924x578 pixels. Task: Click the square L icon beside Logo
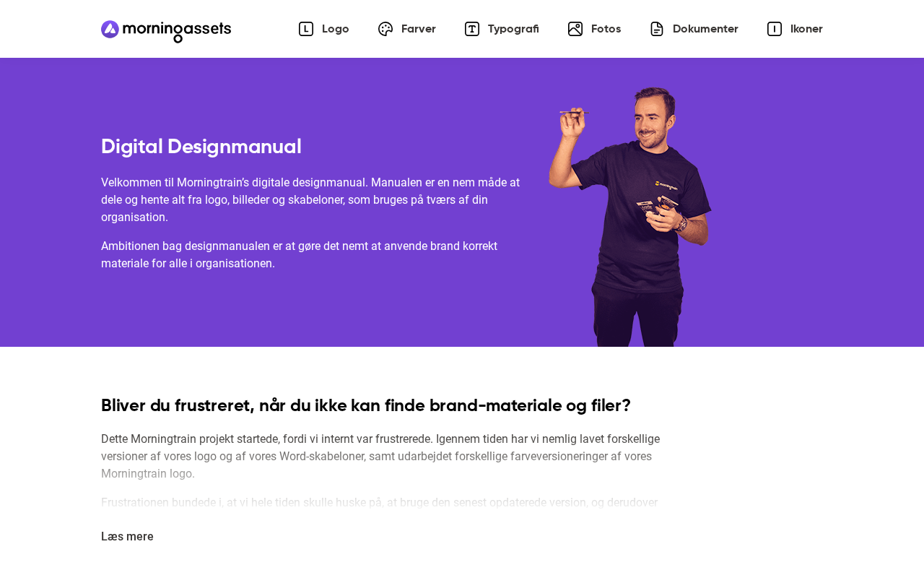306,29
